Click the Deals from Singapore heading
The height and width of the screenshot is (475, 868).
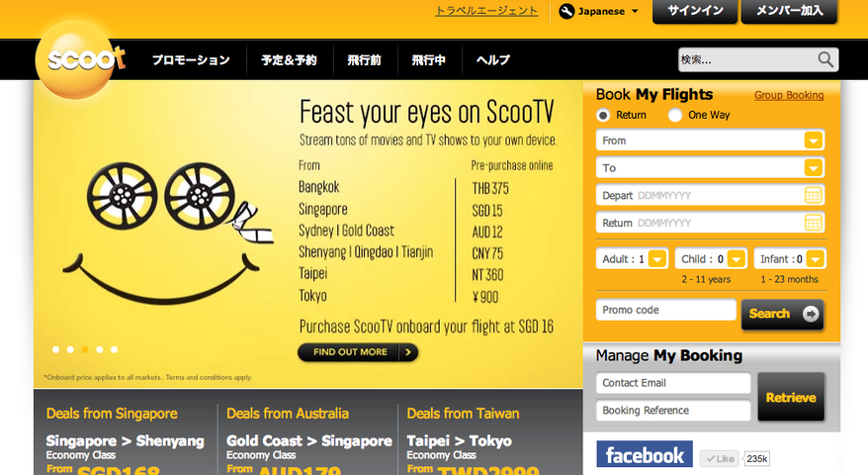click(112, 414)
